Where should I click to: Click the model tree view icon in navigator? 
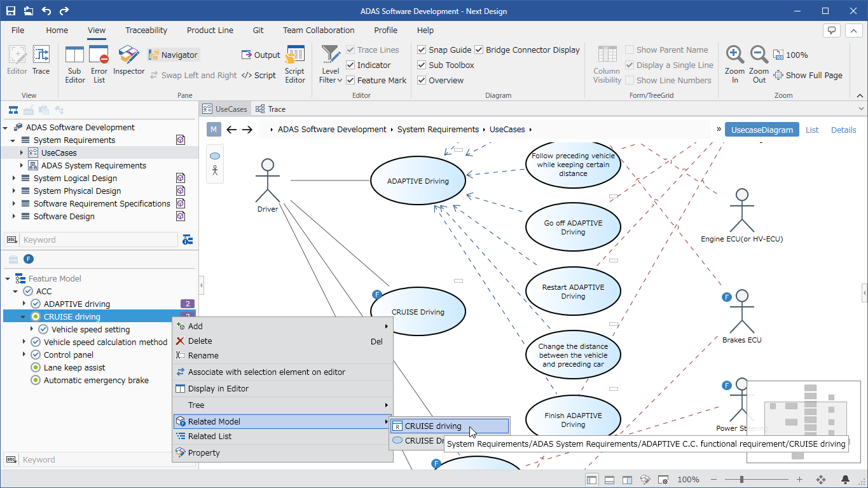coord(13,110)
